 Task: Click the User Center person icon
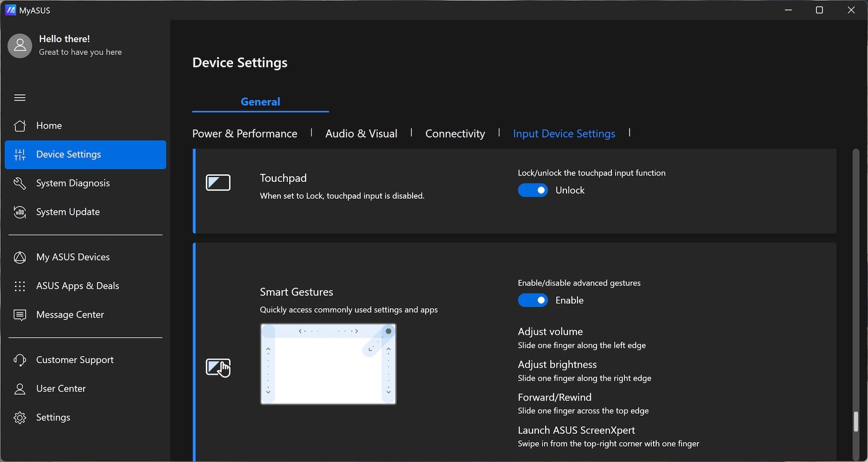[20, 389]
